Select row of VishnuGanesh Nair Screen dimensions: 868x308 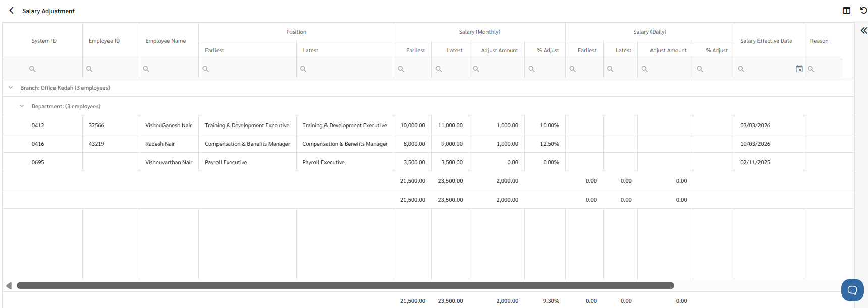tap(428, 125)
